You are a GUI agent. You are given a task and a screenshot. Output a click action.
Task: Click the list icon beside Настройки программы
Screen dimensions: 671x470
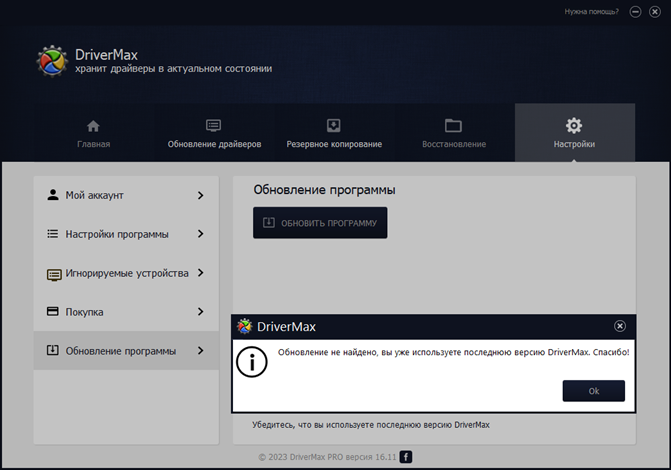point(53,234)
